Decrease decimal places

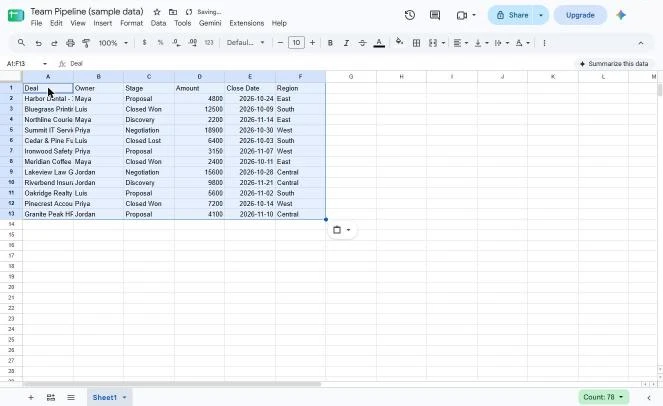pos(176,43)
